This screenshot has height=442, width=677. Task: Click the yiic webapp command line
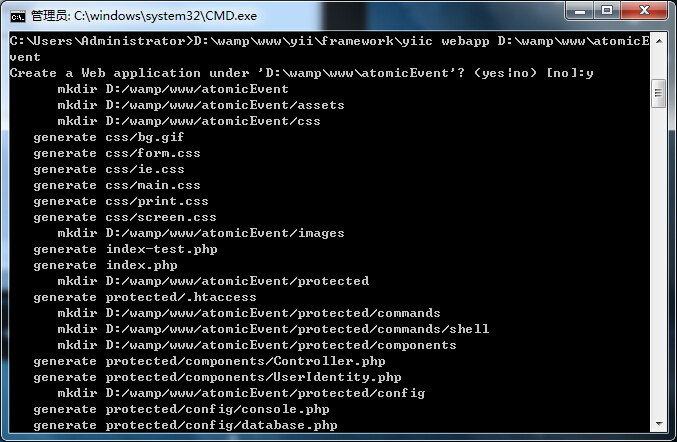(329, 49)
